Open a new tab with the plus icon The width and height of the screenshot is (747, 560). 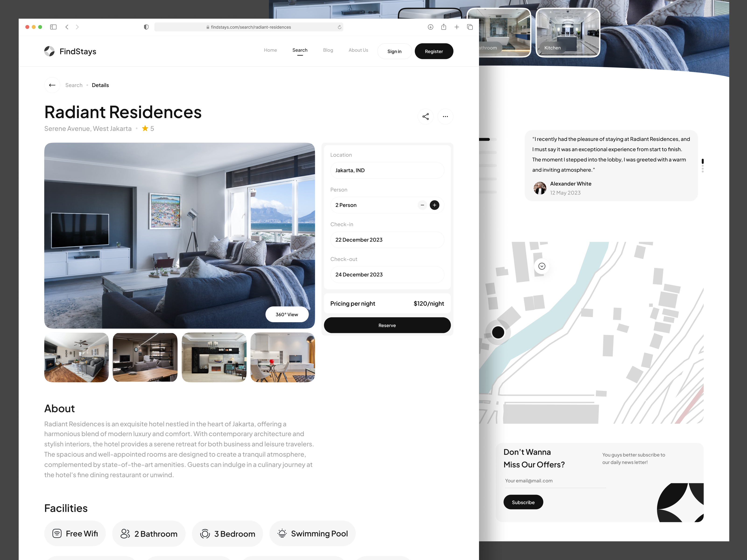pyautogui.click(x=457, y=27)
